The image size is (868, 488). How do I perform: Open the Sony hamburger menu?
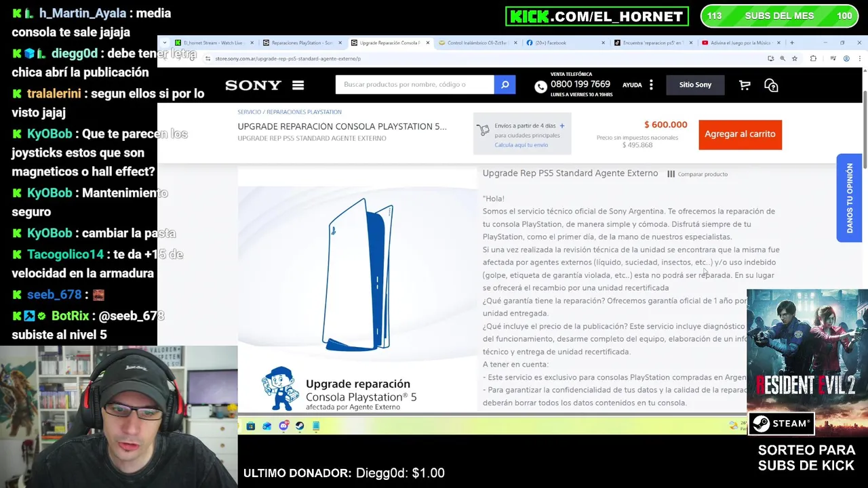[298, 85]
